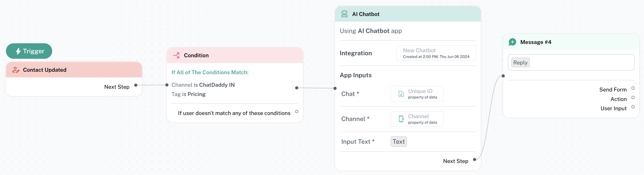
Task: Select the User Input output port
Action: tap(633, 107)
